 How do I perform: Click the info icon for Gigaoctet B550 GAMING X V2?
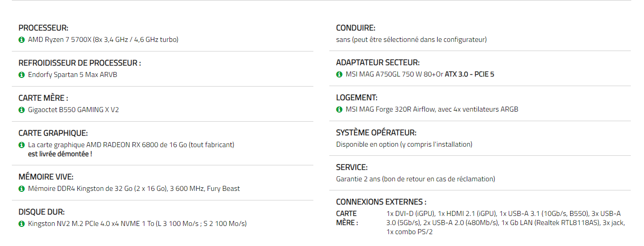click(x=21, y=110)
